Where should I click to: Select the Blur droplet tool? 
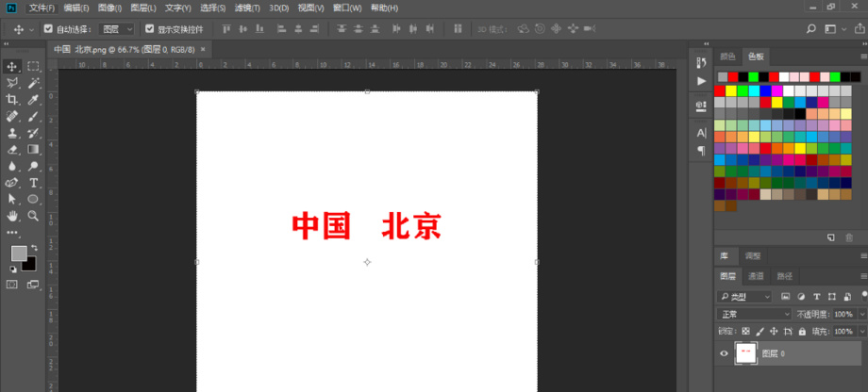pos(12,166)
